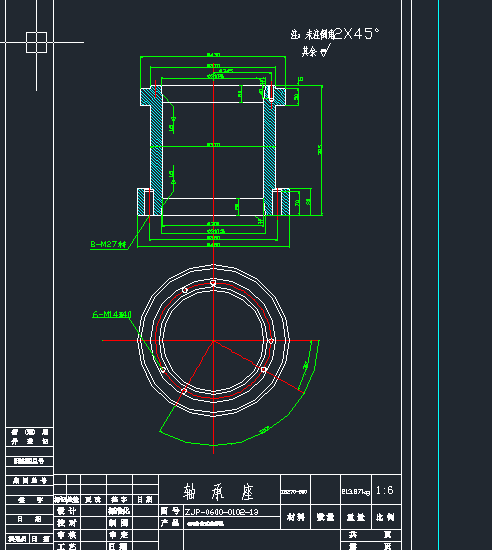Viewport: 492px width, 550px height.
Task: Click the '制图' label cell
Action: click(x=119, y=523)
